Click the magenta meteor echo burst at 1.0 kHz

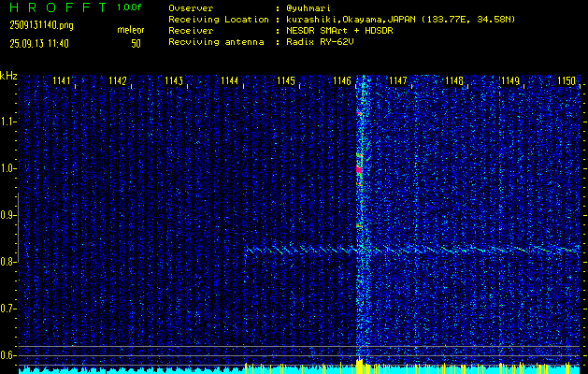(359, 170)
